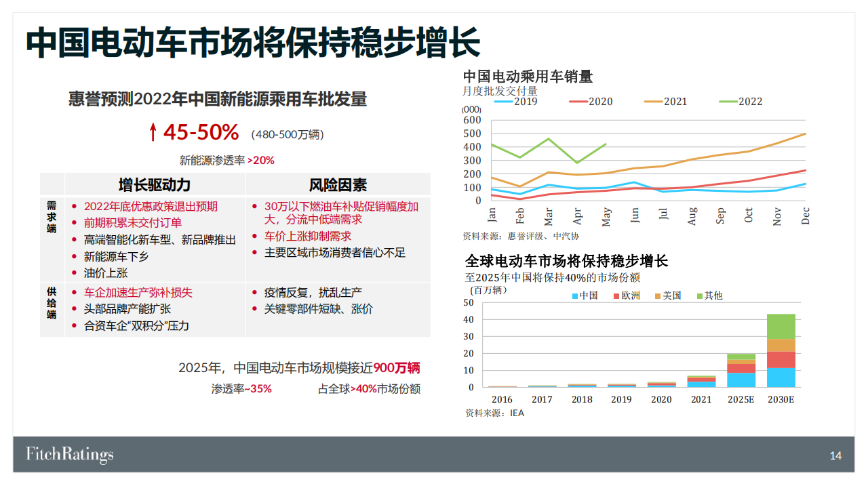Select the 新能源渗透率 >20% line
The width and height of the screenshot is (868, 488).
226,161
